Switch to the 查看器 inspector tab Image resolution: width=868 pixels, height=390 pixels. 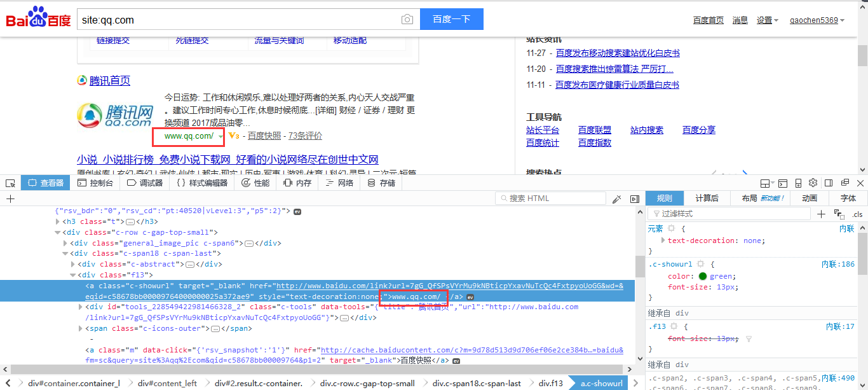pyautogui.click(x=45, y=183)
